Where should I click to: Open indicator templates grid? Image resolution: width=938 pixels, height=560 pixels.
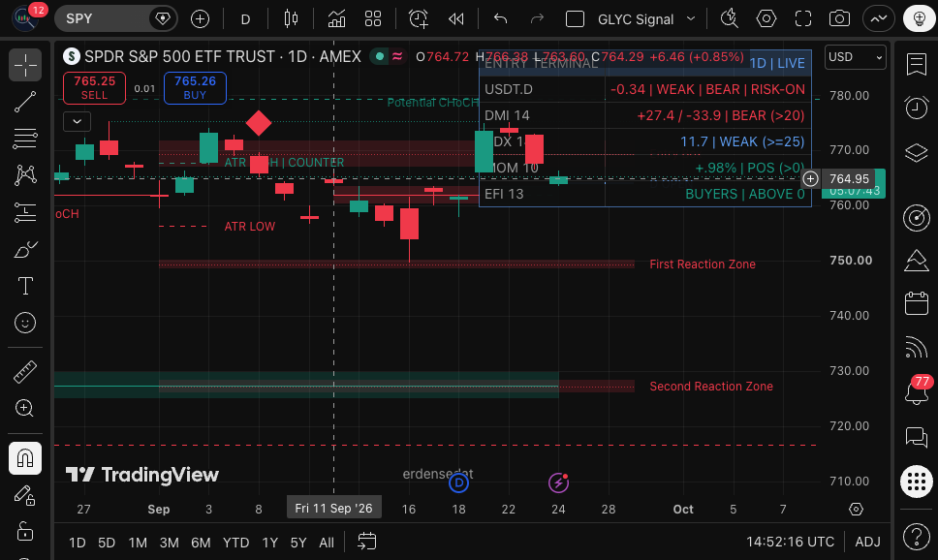pyautogui.click(x=373, y=19)
